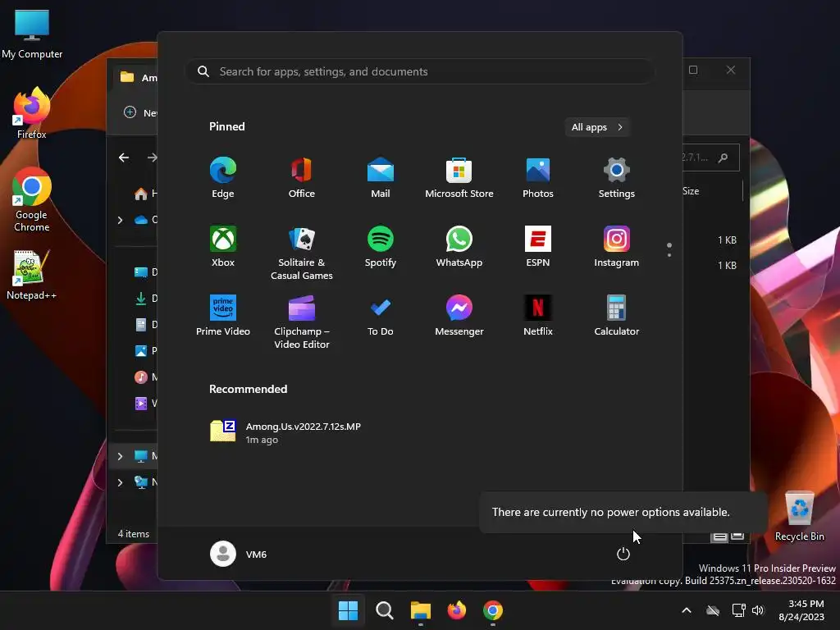Open Solitaire & Casual Games
The height and width of the screenshot is (630, 840).
(302, 253)
